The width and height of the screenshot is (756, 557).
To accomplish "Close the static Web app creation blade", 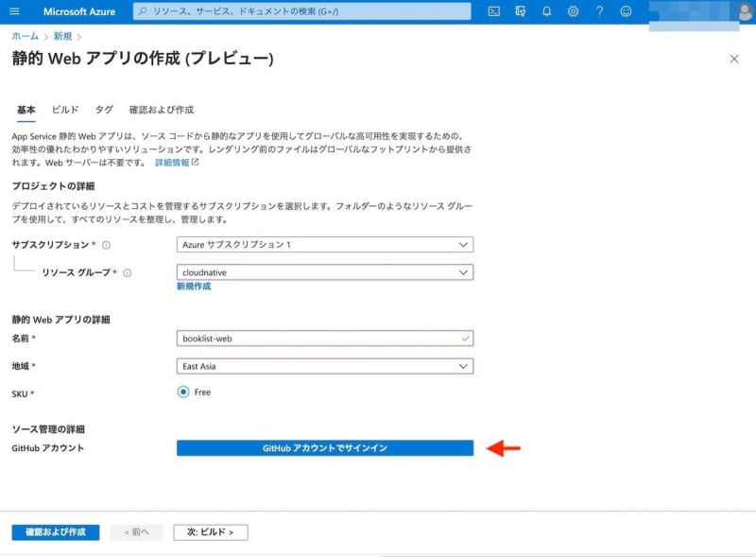I will coord(734,59).
